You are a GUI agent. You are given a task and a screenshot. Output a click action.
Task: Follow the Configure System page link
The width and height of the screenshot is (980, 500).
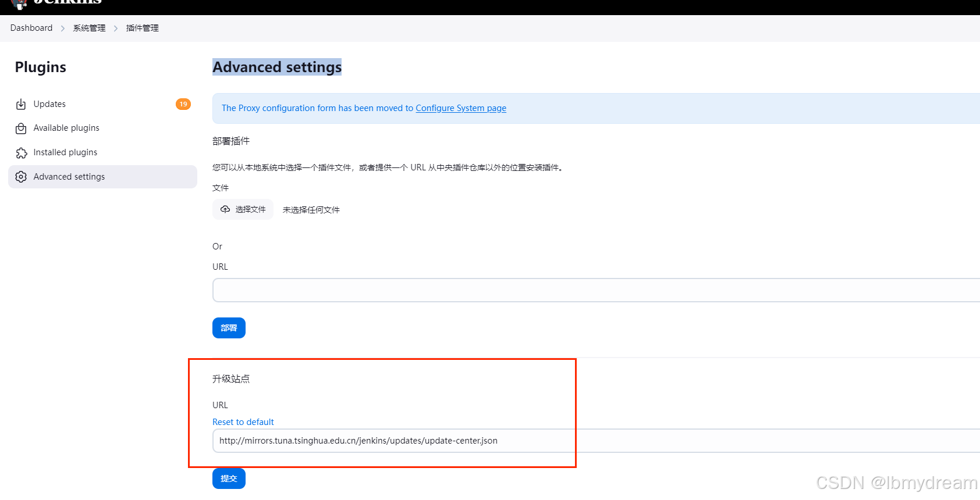(x=461, y=108)
